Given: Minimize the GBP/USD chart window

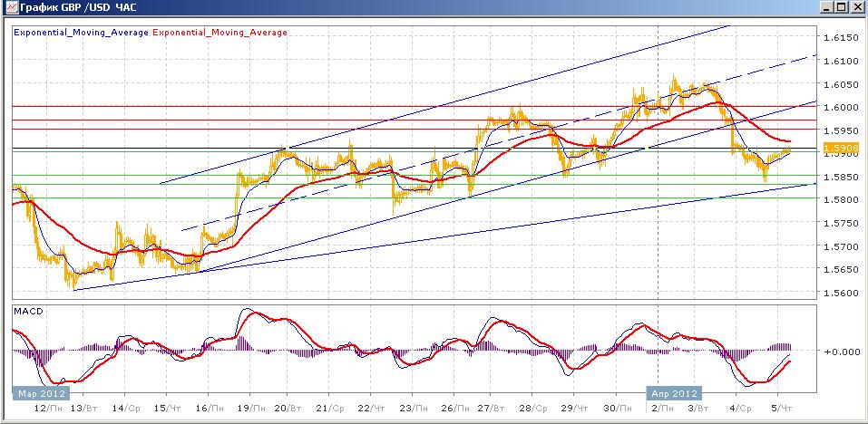Looking at the screenshot, I should (x=827, y=7).
